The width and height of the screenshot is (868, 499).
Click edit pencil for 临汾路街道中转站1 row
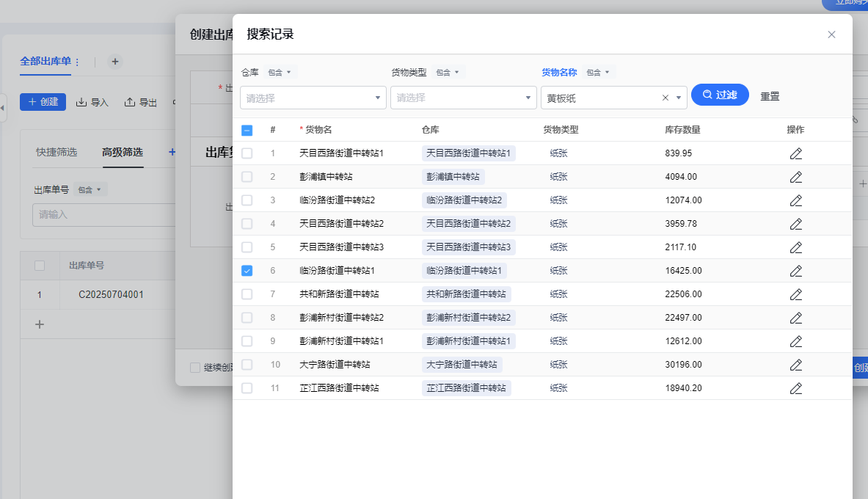pyautogui.click(x=795, y=271)
